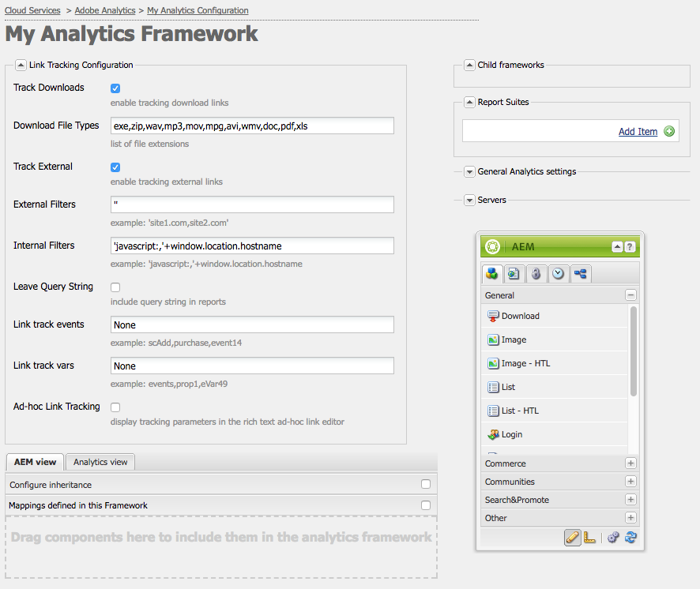Go to Adobe Analytics breadcrumb
This screenshot has height=589, width=700.
click(x=105, y=10)
